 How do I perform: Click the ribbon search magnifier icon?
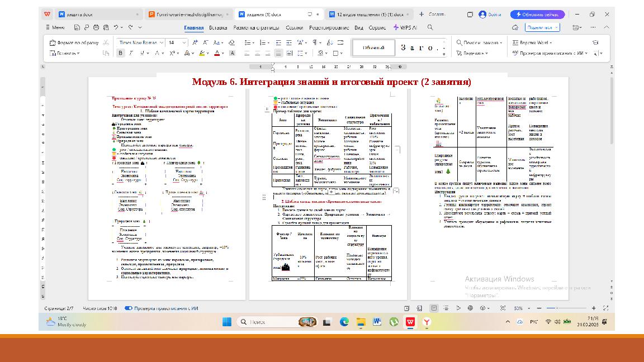pyautogui.click(x=430, y=27)
